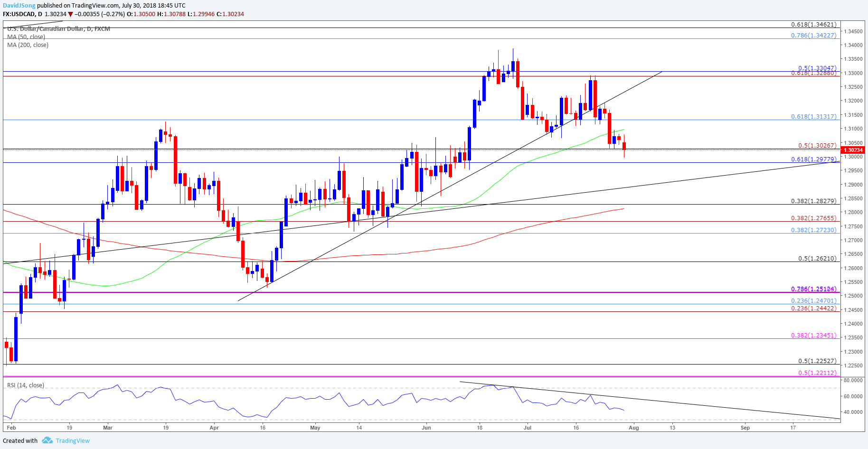The width and height of the screenshot is (868, 449).
Task: Open the TradingView link in the footer
Action: (x=73, y=440)
